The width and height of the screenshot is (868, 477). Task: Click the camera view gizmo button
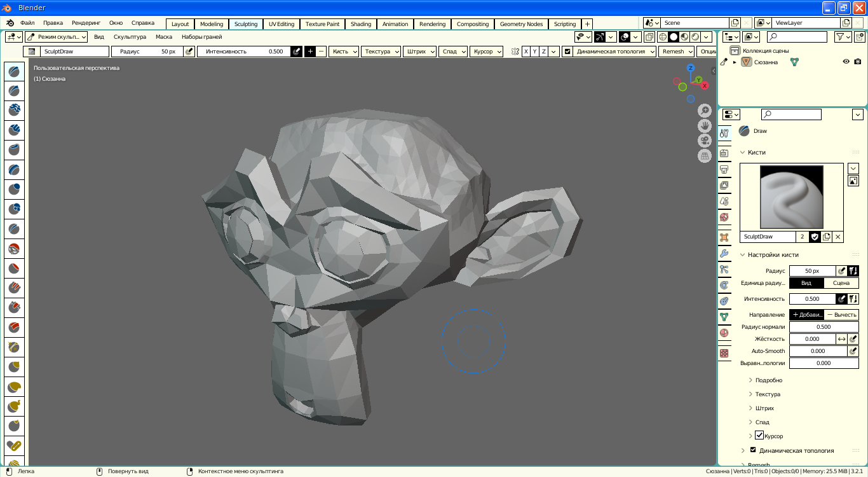point(704,141)
